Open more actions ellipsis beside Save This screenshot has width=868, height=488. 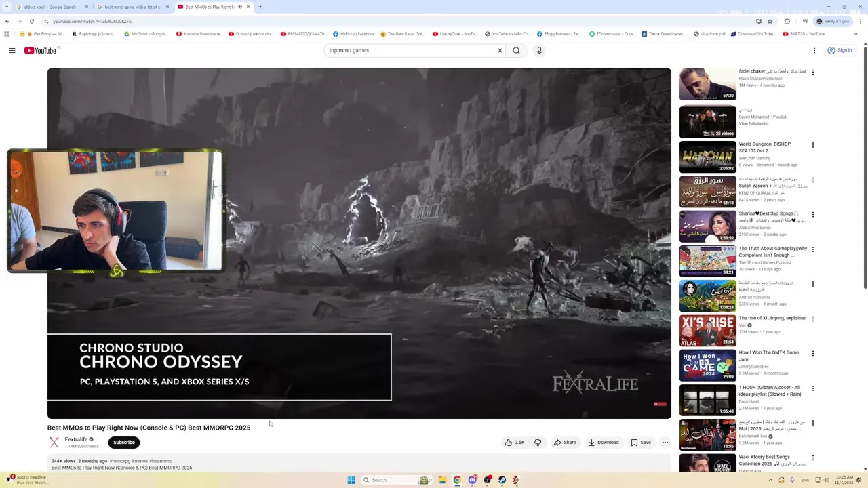click(665, 443)
